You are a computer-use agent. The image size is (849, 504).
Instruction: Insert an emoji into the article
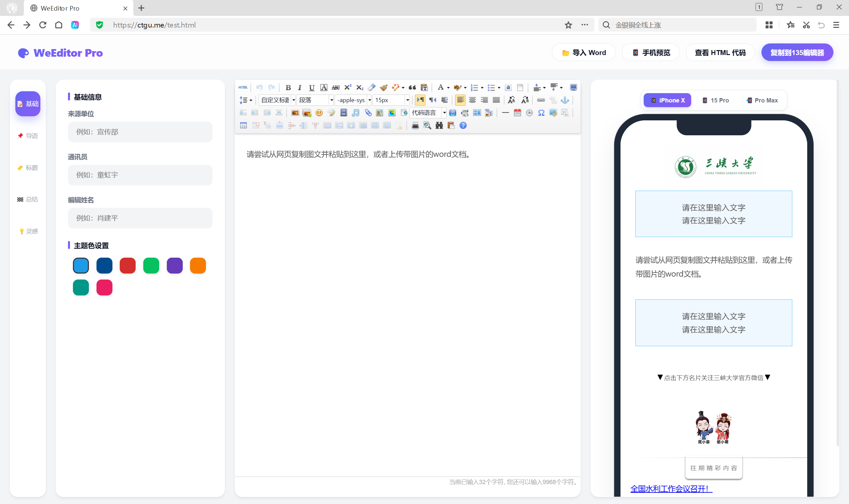coord(319,113)
